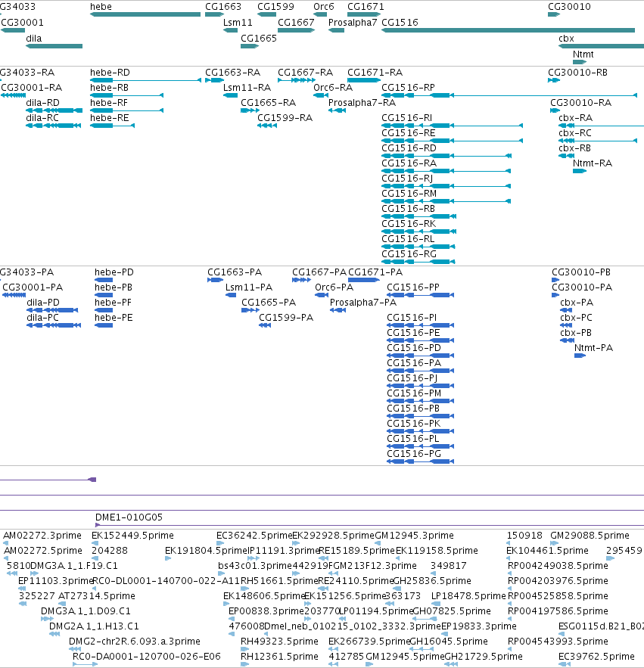The width and height of the screenshot is (644, 668).
Task: Open the Orc6 gene label
Action: point(324,7)
